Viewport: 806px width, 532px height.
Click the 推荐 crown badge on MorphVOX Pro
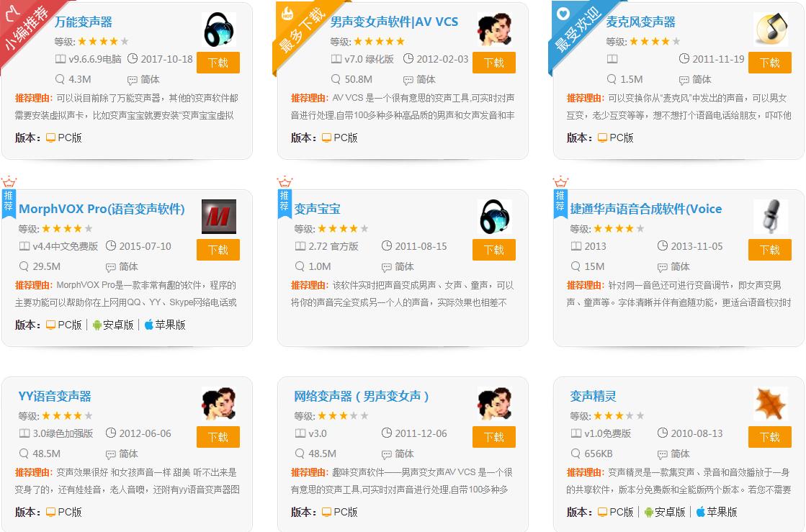click(9, 198)
